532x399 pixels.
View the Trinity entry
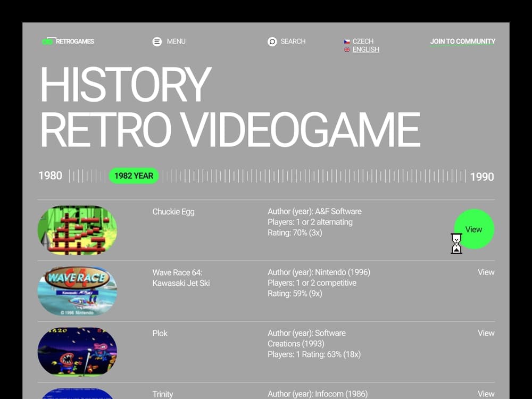click(486, 394)
